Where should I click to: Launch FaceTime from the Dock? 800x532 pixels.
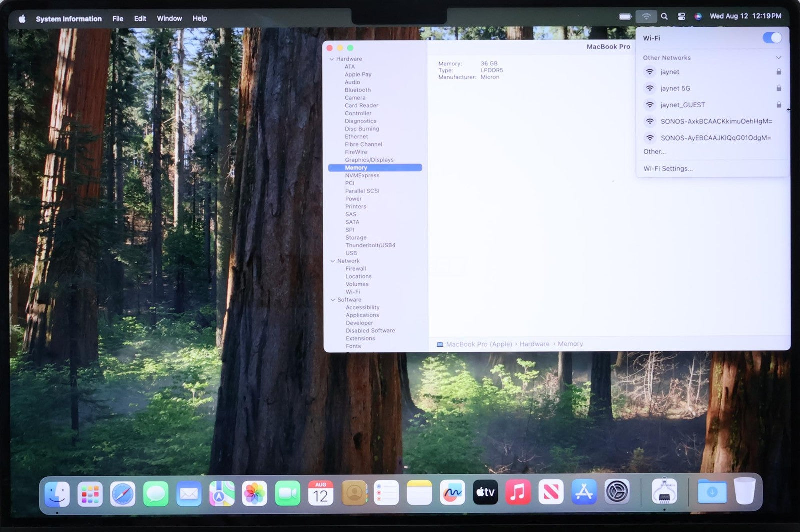pyautogui.click(x=288, y=494)
